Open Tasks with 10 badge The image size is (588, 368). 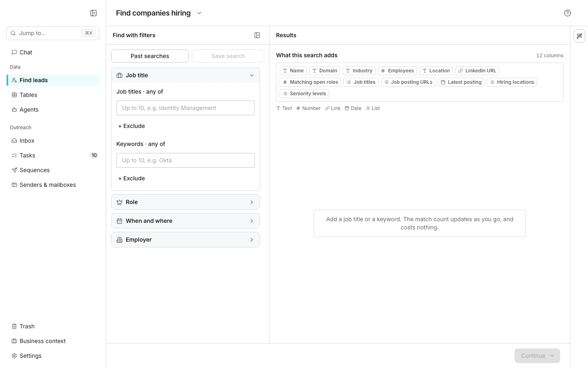53,155
